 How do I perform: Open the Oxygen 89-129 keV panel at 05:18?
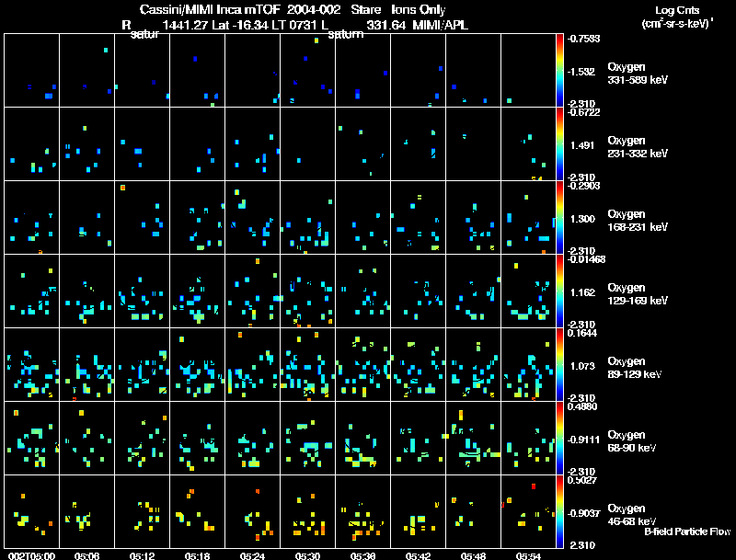[197, 365]
